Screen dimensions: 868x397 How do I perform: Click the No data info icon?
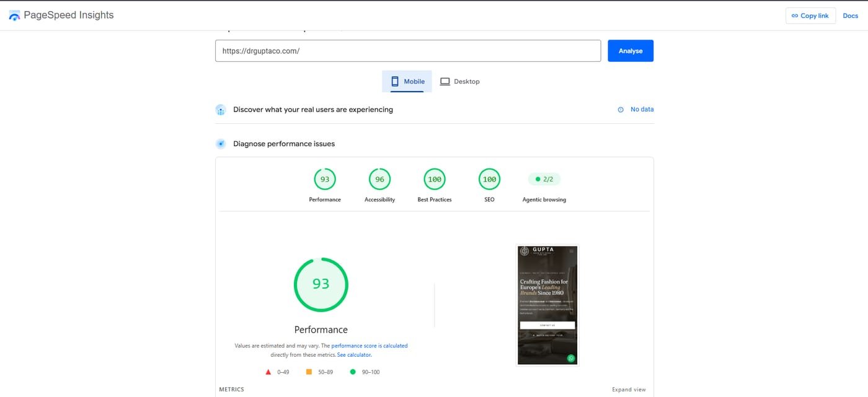pyautogui.click(x=621, y=110)
